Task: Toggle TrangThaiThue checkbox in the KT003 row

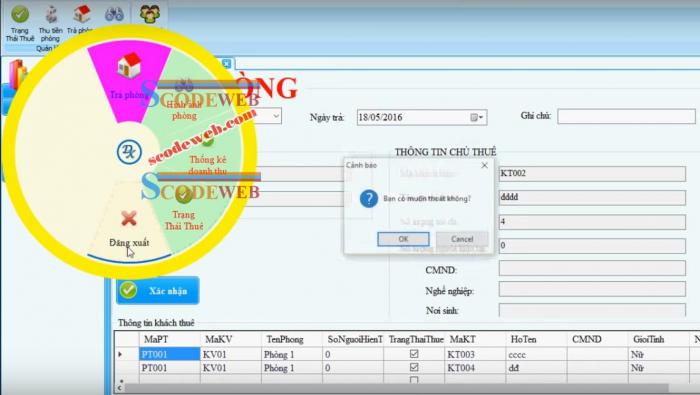Action: pyautogui.click(x=414, y=353)
